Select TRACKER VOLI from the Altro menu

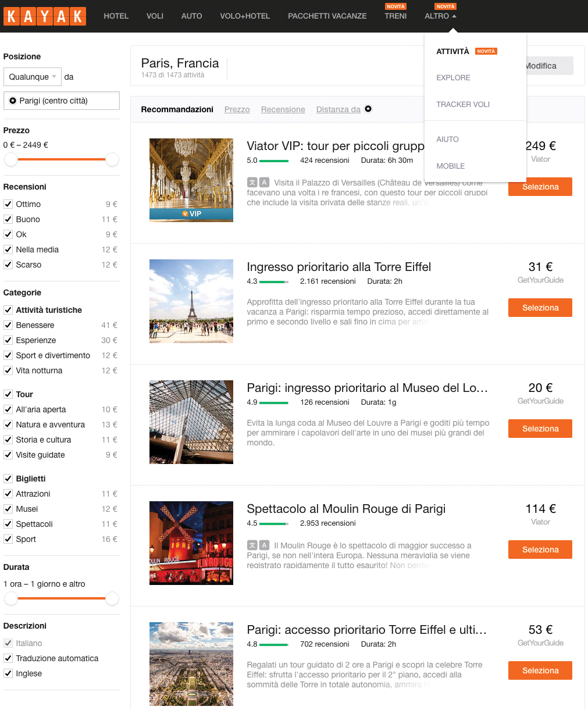point(463,104)
